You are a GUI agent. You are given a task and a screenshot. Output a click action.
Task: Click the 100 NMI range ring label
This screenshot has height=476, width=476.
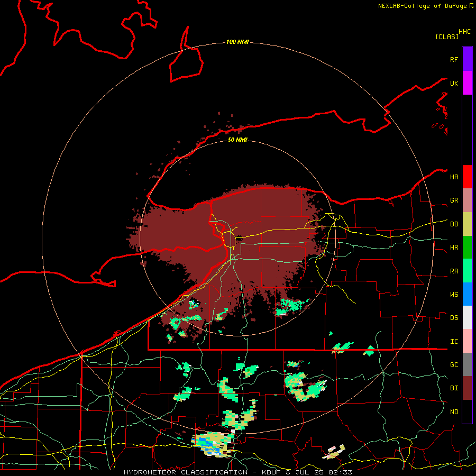point(237,42)
